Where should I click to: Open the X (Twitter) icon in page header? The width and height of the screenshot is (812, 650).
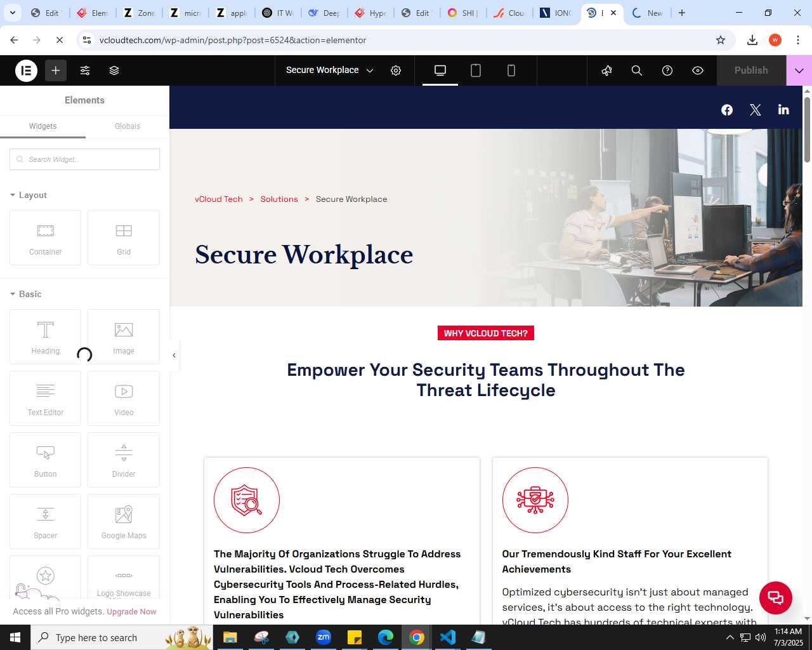click(x=756, y=110)
